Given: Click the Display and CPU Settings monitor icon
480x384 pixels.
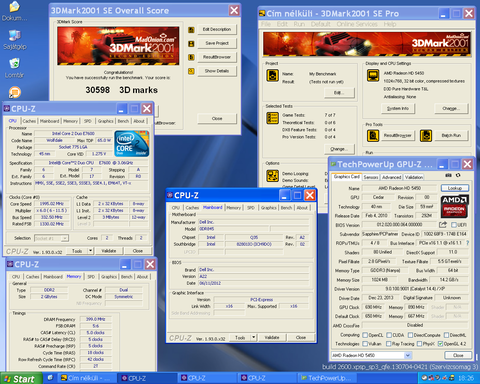Looking at the screenshot, I should click(373, 76).
